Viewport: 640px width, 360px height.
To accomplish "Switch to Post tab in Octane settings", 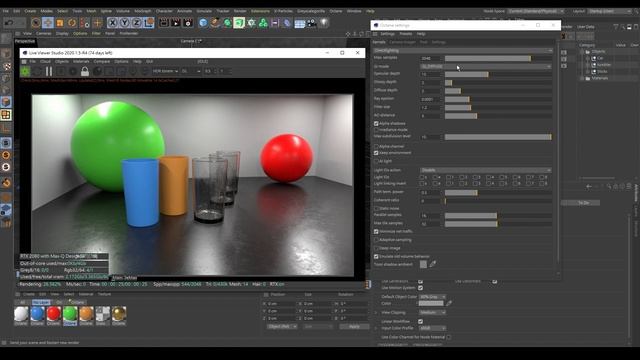I will coord(423,42).
